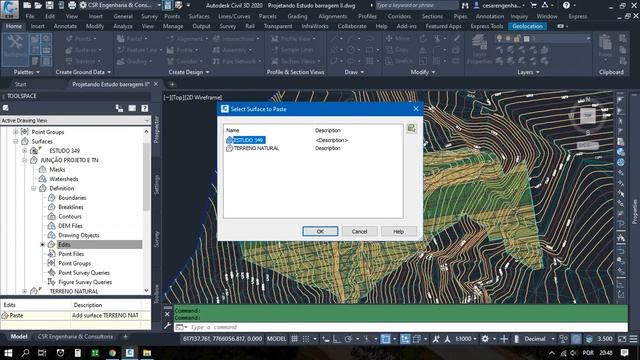Viewport: 640px width, 360px height.
Task: Select the DEM Files item
Action: pos(70,226)
